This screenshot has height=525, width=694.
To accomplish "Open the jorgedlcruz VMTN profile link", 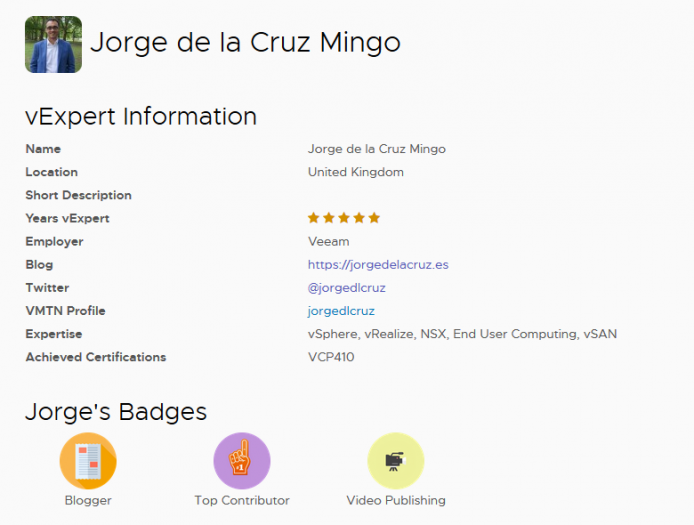I will click(x=341, y=311).
